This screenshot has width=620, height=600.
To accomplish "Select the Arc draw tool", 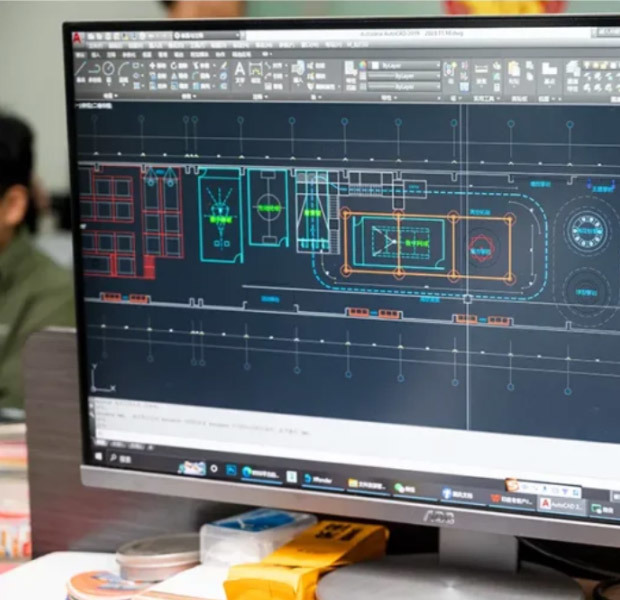I will [x=124, y=70].
